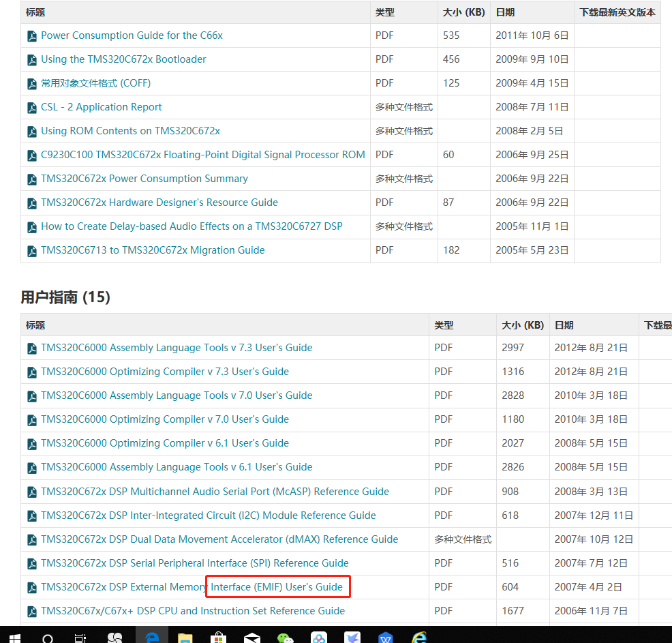Open TMS320C6713 to TMS320C672x Migration Guide
This screenshot has width=672, height=643.
pyautogui.click(x=153, y=250)
